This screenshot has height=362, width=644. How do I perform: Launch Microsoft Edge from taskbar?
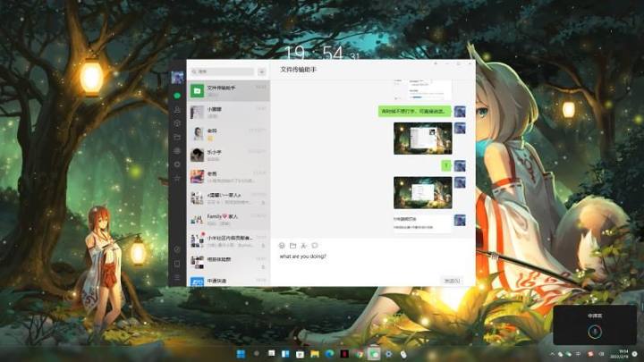(329, 354)
